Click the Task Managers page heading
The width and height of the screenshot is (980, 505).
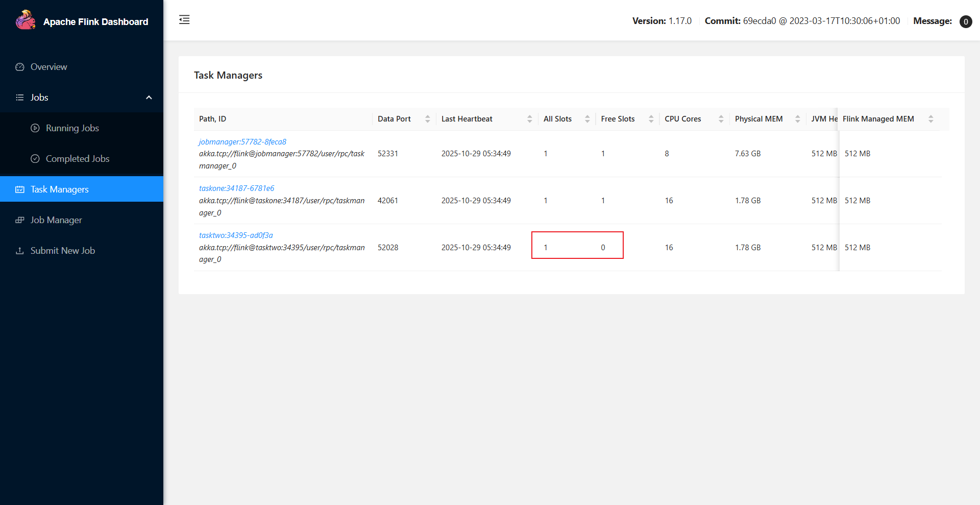tap(228, 75)
